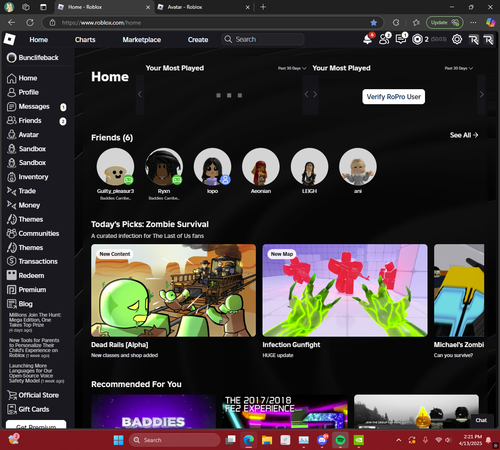Image resolution: width=500 pixels, height=450 pixels.
Task: Click left arrow of first Most Played carousel
Action: pos(140,94)
